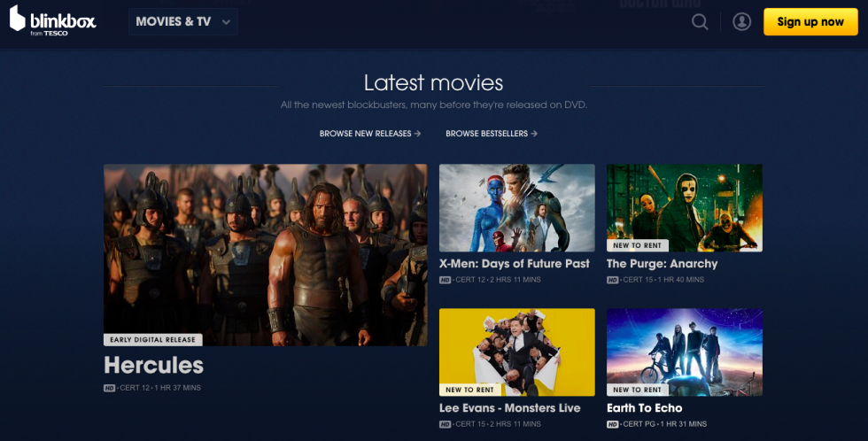Open X-Men: Days of Future Past thumbnail
The height and width of the screenshot is (441, 868).
click(x=517, y=207)
